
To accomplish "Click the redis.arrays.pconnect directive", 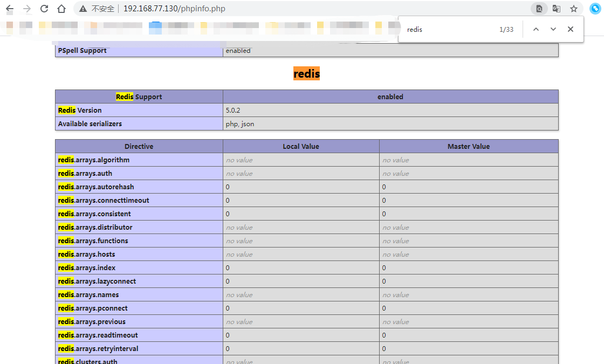I will pos(93,308).
